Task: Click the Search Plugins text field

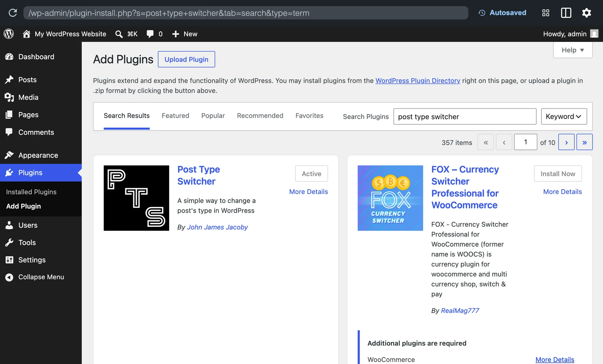Action: [465, 117]
